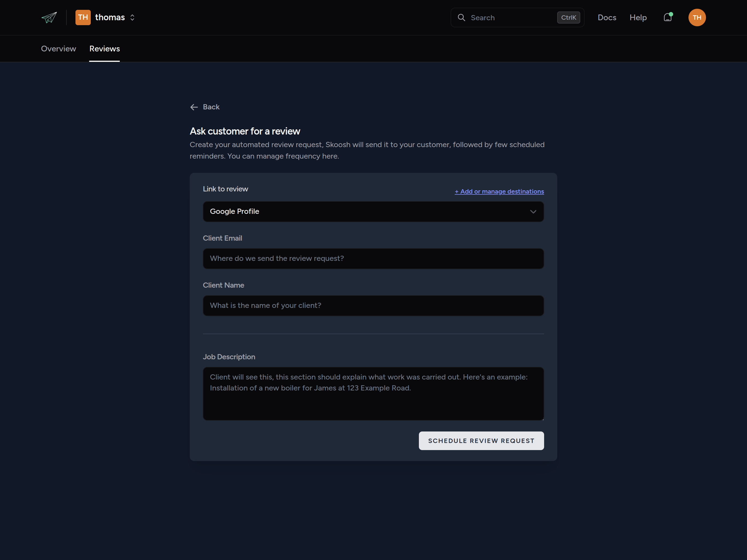Go Back to the previous page
747x560 pixels.
[x=205, y=107]
